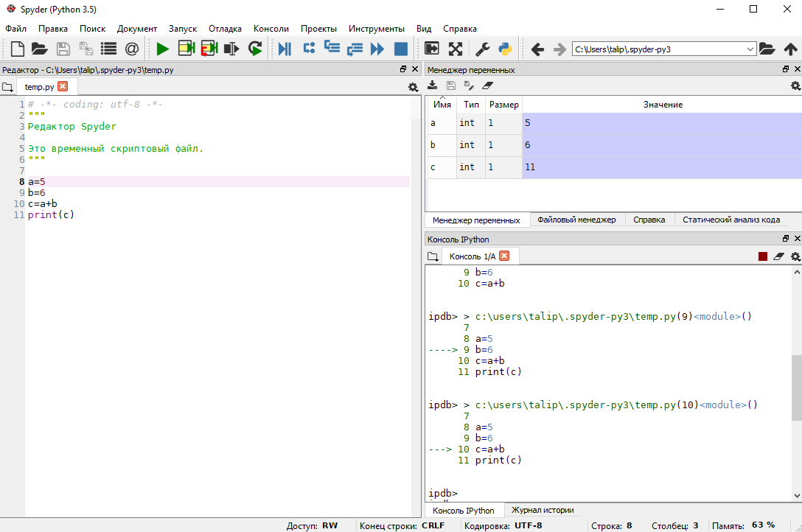
Task: Open the Отладка menu
Action: point(225,29)
